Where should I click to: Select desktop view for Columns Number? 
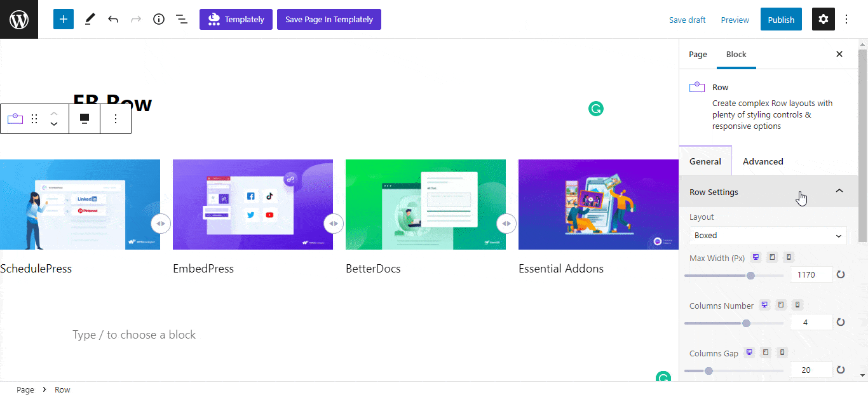point(764,305)
